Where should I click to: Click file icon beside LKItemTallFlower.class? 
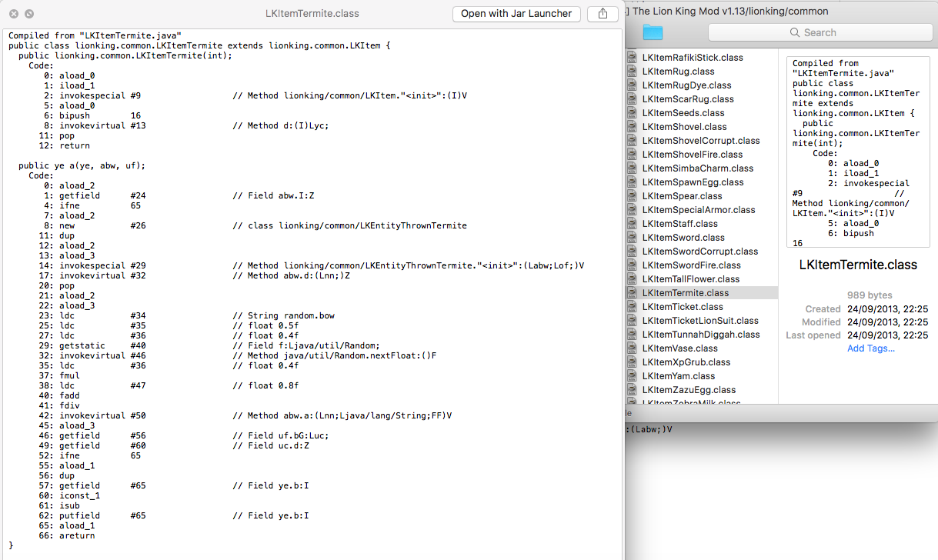[632, 279]
